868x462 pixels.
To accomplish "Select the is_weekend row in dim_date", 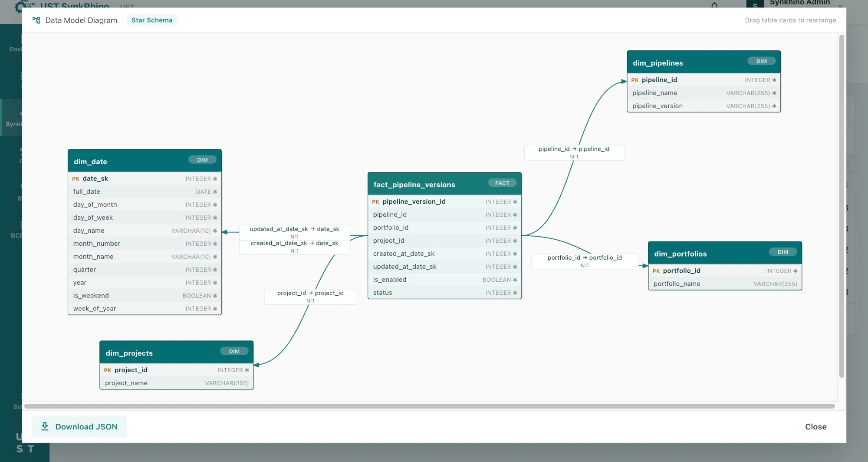I will coord(145,296).
